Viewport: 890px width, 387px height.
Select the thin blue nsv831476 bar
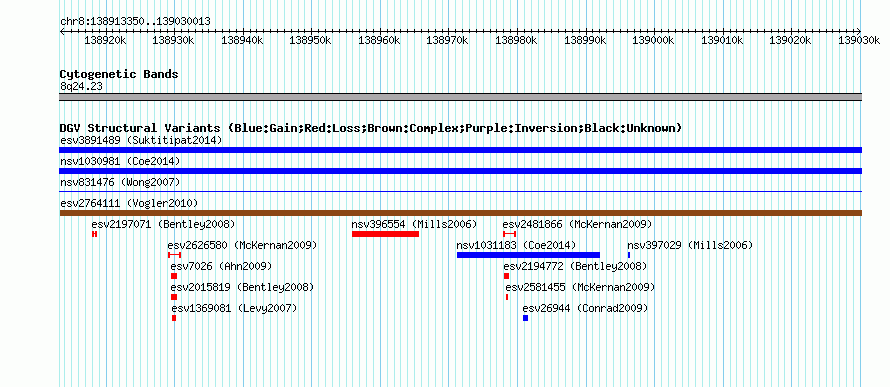[x=460, y=192]
